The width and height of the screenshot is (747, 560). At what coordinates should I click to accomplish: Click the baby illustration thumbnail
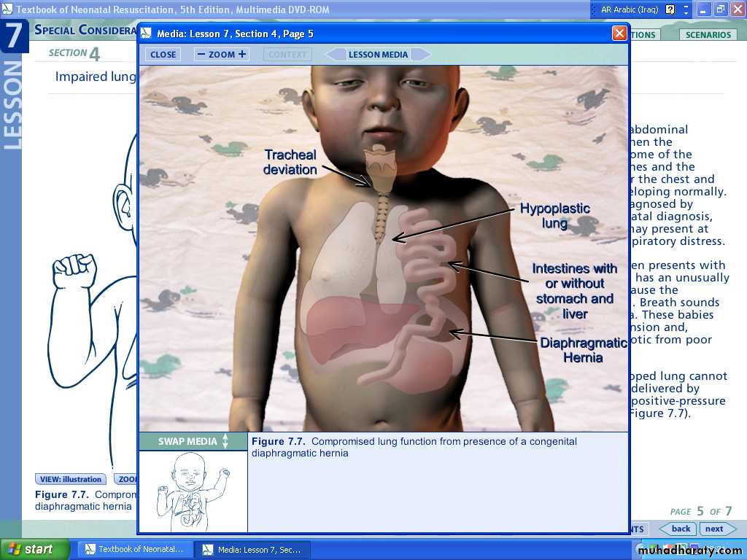[193, 491]
